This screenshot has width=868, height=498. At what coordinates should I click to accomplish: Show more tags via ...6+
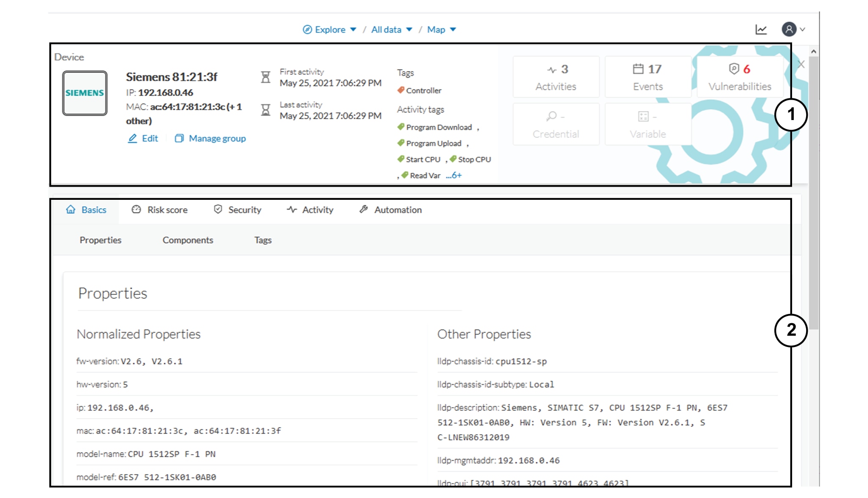tap(454, 175)
